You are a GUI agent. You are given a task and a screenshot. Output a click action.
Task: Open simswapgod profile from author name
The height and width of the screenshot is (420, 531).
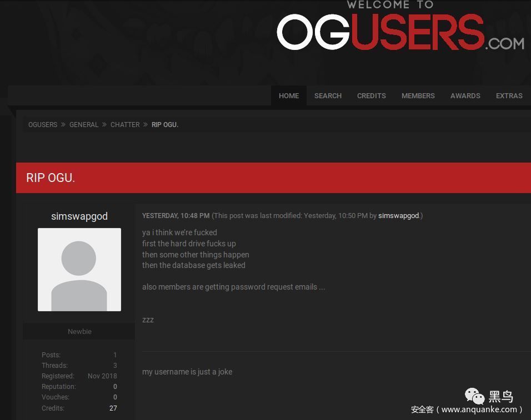[79, 216]
